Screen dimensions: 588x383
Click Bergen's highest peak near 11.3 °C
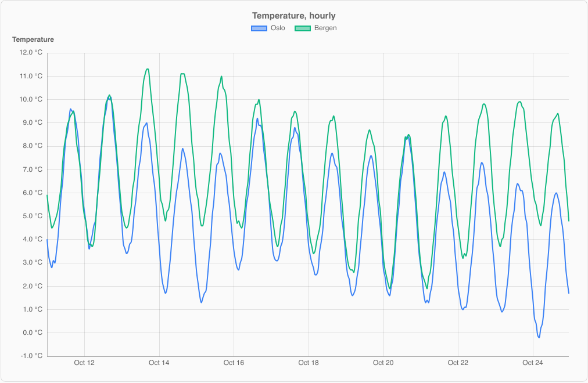tap(148, 69)
